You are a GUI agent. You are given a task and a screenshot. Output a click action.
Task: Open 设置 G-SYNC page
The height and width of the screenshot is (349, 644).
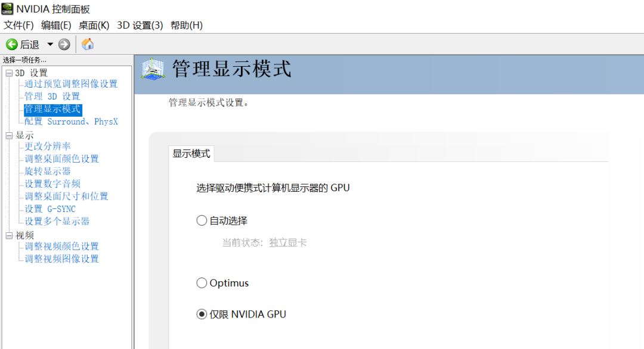(50, 209)
